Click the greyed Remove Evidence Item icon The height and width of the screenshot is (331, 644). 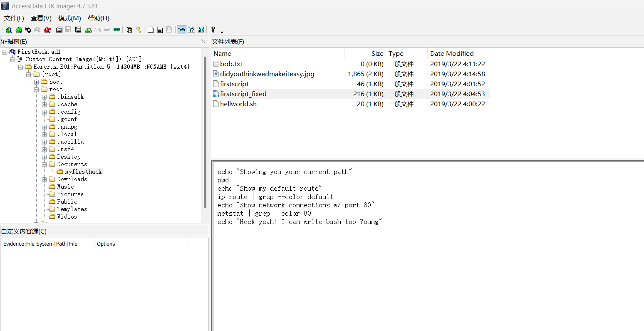pos(37,30)
